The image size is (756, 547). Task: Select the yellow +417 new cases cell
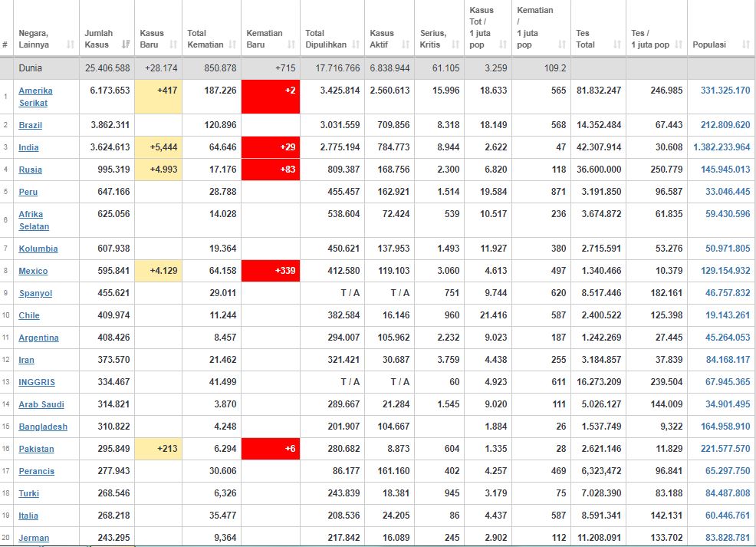pos(158,97)
